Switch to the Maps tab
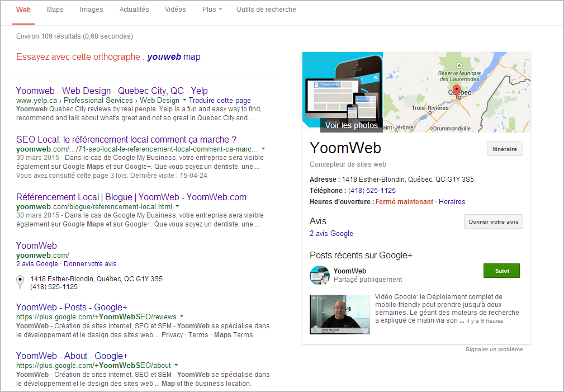 55,10
